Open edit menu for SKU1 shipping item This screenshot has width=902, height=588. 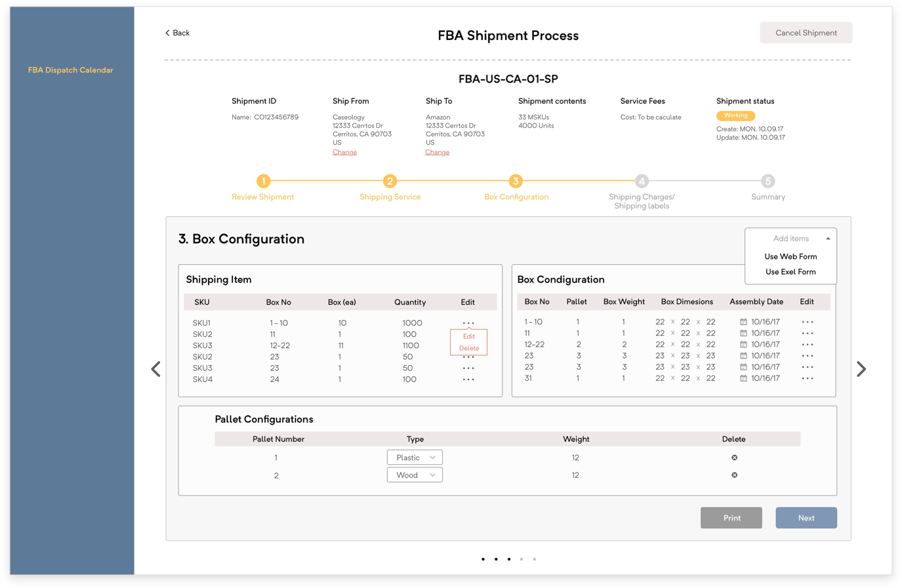click(468, 323)
